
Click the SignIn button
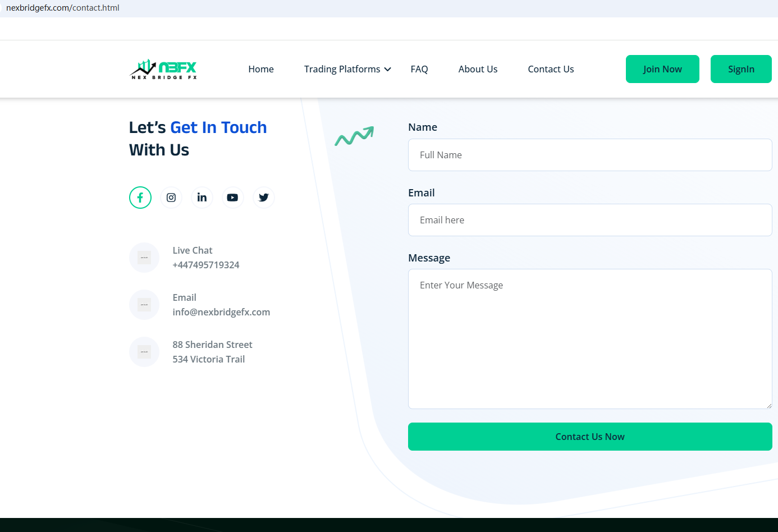(x=741, y=69)
